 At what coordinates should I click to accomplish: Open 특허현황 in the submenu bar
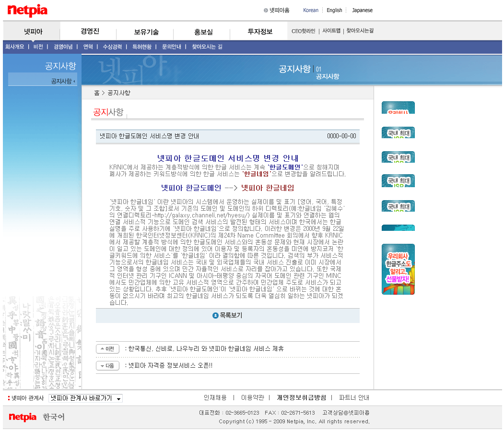point(142,47)
